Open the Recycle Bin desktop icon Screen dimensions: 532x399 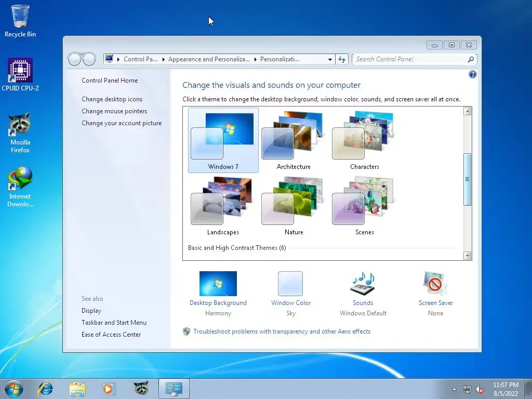pyautogui.click(x=20, y=21)
